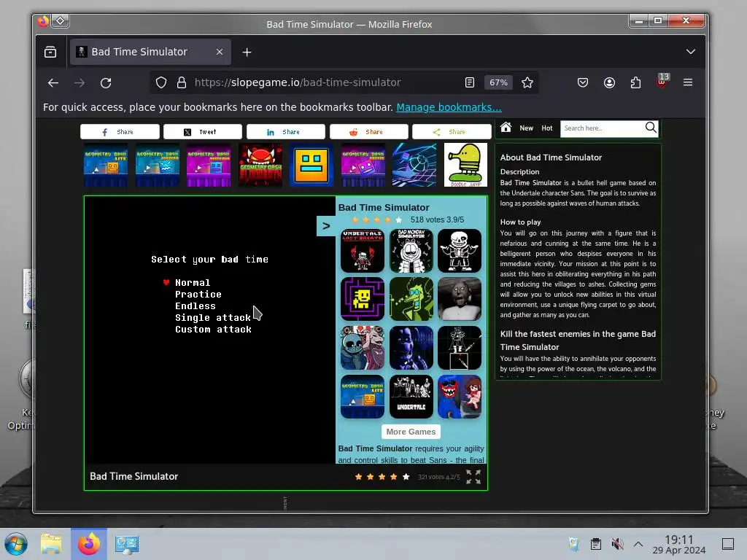Collapse the side panel with > arrow
The image size is (747, 560).
click(326, 226)
